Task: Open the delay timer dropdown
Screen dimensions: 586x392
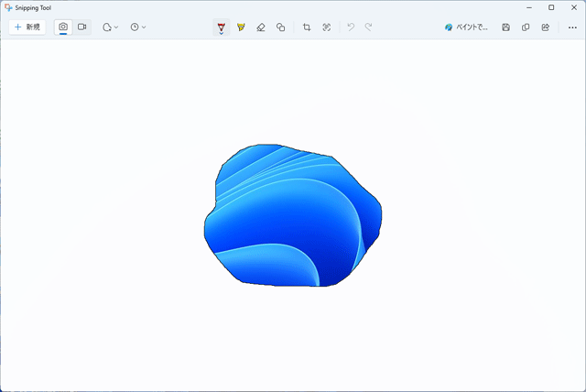Action: point(137,27)
